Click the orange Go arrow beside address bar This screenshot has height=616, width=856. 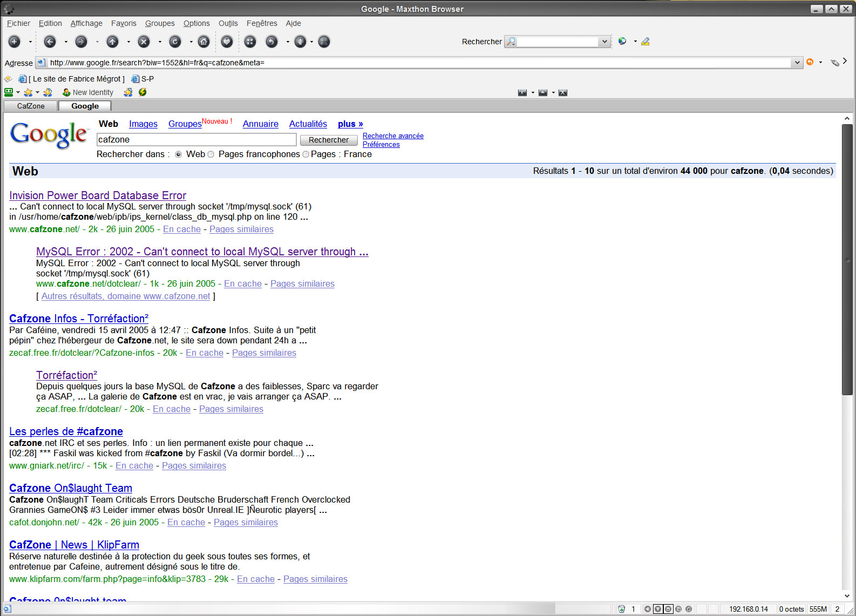(x=810, y=62)
